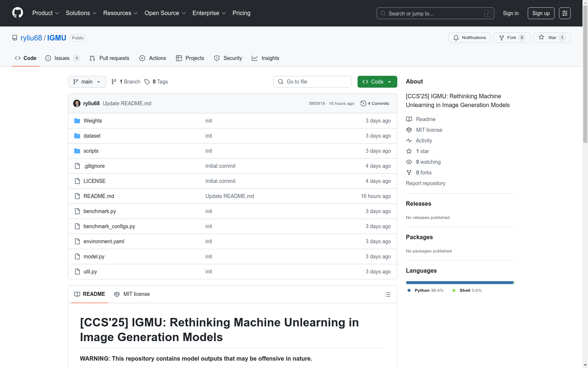Open the 5f85919 commit hash link
The width and height of the screenshot is (588, 368).
pos(317,103)
